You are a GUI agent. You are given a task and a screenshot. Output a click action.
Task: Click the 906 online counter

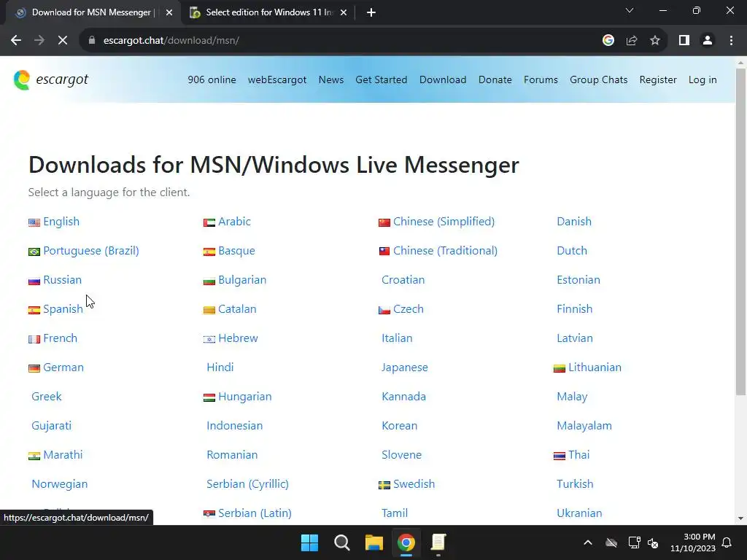coord(212,80)
